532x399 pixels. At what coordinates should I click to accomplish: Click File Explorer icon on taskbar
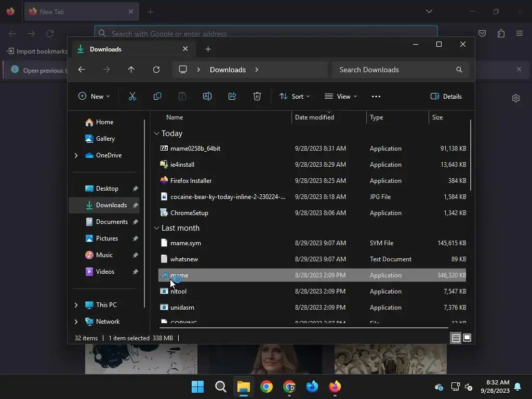[x=243, y=387]
